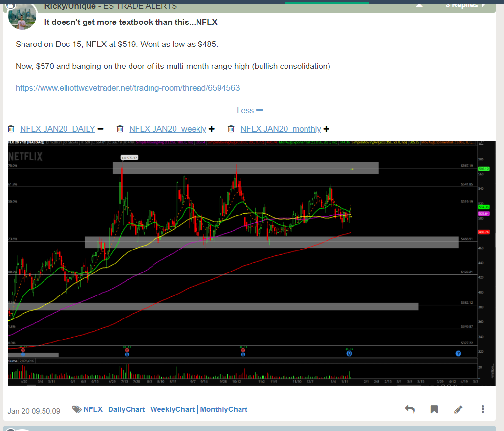Delete the NFLX JAN20_DAILY attachment via trash icon
Viewport: 504px width, 431px height.
tap(11, 129)
